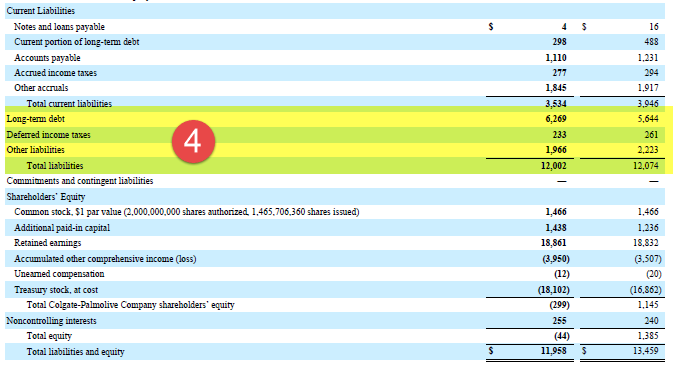This screenshot has width=675, height=368.
Task: Click the "Treasury stock, at cost" label
Action: point(56,290)
